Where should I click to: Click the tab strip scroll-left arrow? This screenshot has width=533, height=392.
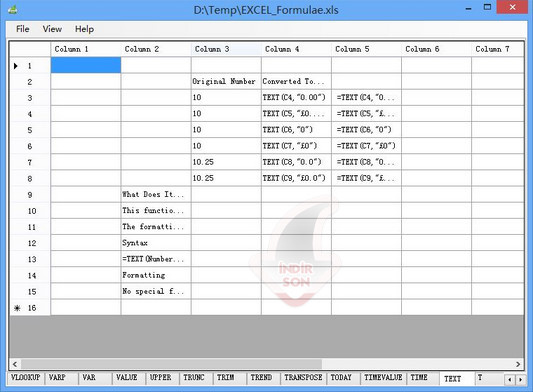pos(509,379)
